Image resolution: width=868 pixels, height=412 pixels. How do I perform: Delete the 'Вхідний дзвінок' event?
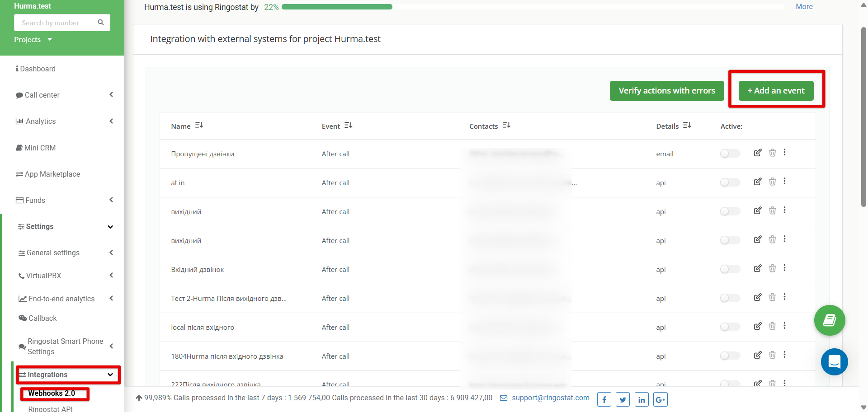pos(772,268)
